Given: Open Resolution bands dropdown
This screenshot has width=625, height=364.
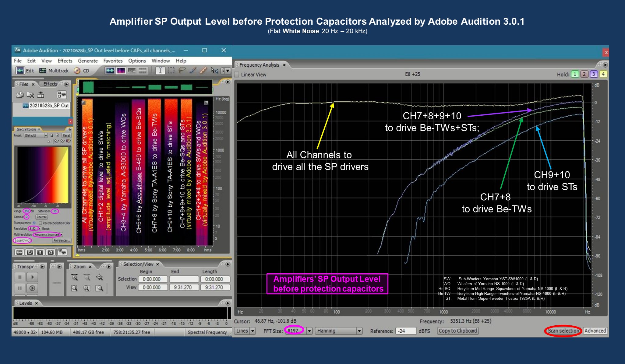Looking at the screenshot, I should coord(35,229).
